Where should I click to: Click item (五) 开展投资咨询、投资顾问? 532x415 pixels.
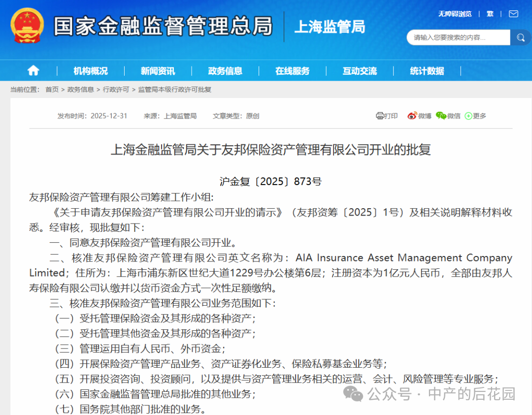coord(276,379)
